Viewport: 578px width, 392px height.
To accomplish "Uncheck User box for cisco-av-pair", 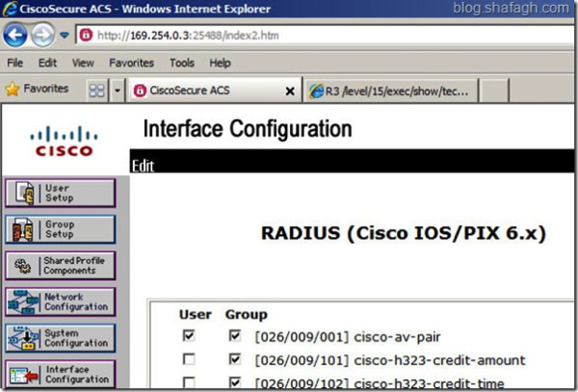I will (x=189, y=335).
